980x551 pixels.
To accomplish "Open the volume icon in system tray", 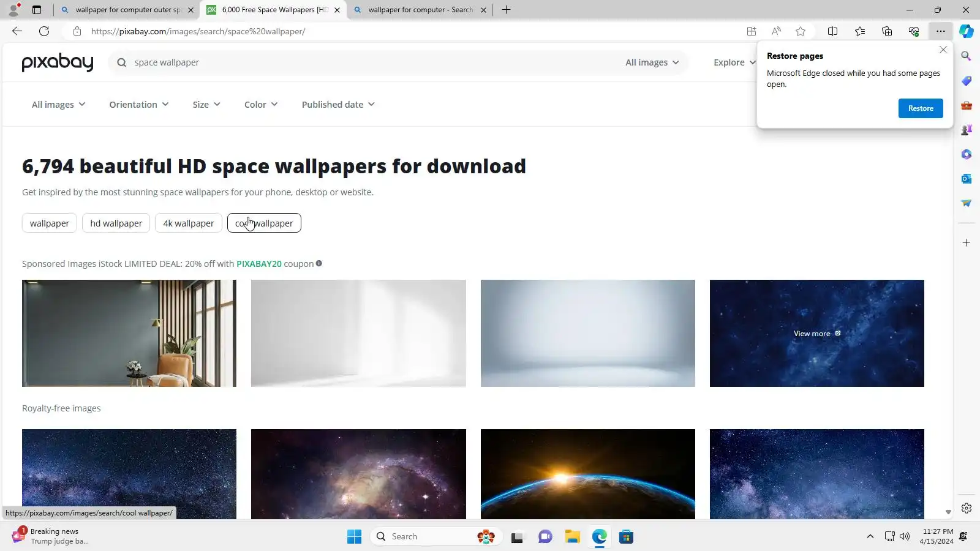I will pos(905,537).
